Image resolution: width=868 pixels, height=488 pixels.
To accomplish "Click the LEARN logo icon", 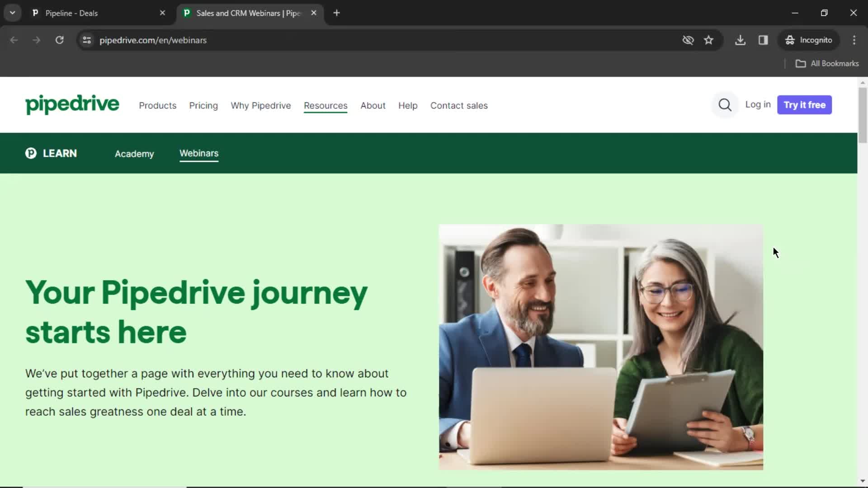I will 31,153.
